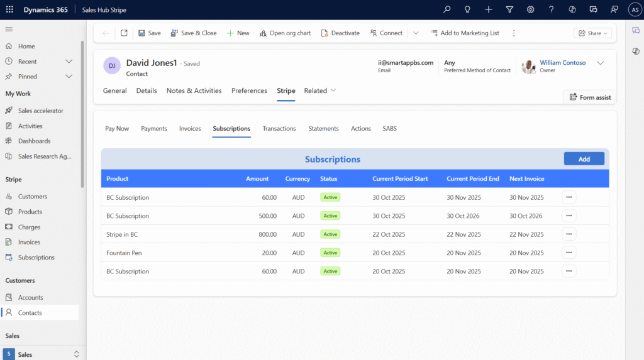Image resolution: width=644 pixels, height=360 pixels.
Task: Click Save & Close
Action: [x=194, y=33]
